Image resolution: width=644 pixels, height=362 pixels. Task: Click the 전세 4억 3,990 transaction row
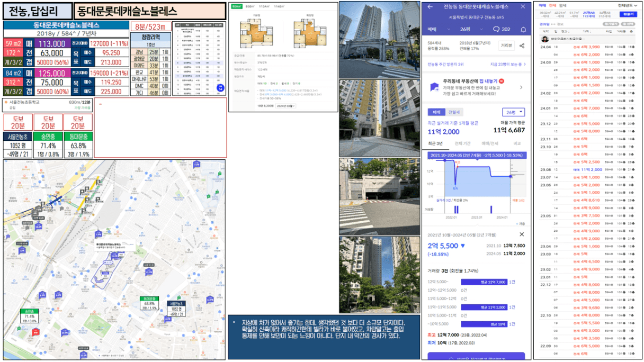[588, 47]
